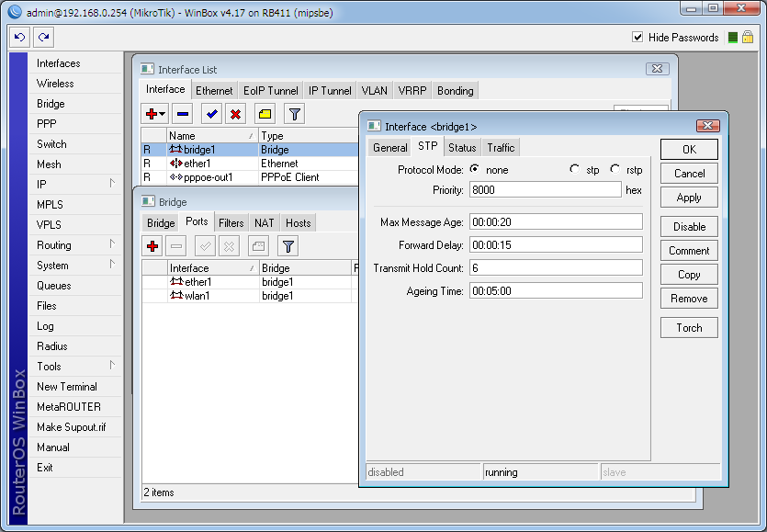
Task: Click the Comment button in Interface bridge1
Action: pyautogui.click(x=689, y=251)
